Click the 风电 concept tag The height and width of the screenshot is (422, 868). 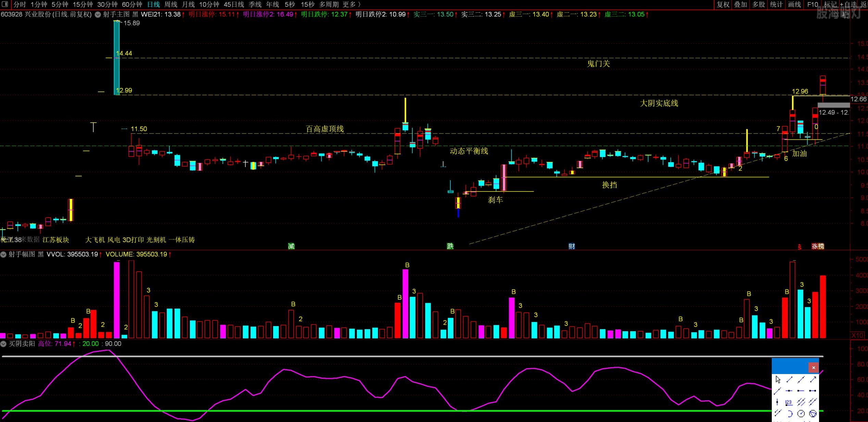(x=114, y=240)
